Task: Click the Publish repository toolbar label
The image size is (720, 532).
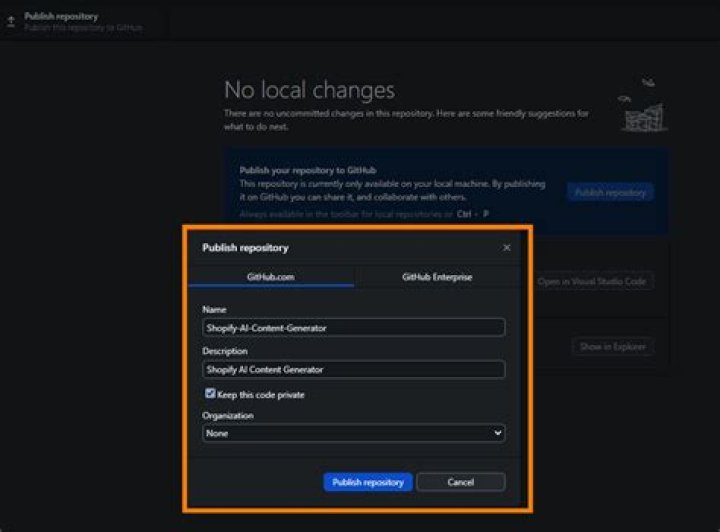Action: pyautogui.click(x=61, y=17)
